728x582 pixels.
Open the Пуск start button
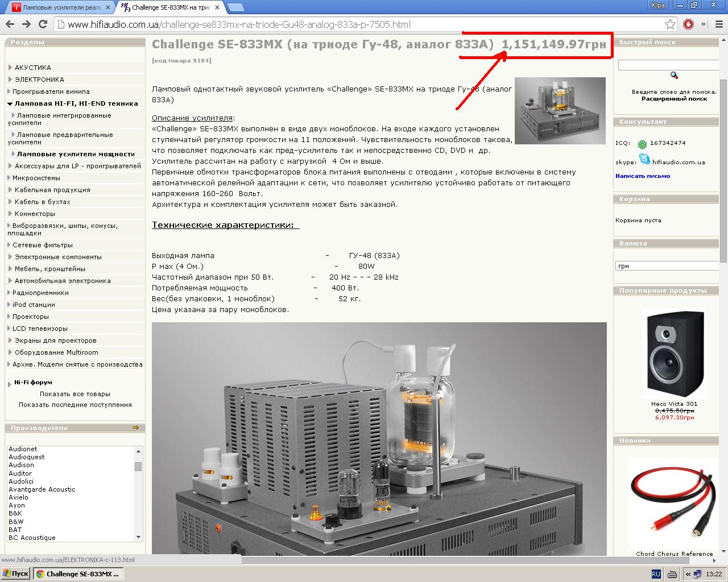point(15,574)
